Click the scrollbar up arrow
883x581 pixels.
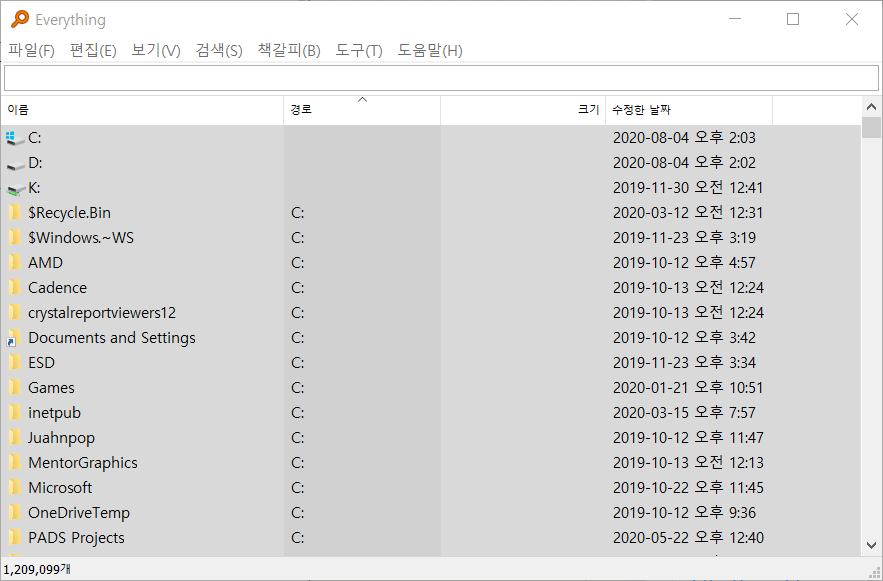(871, 107)
